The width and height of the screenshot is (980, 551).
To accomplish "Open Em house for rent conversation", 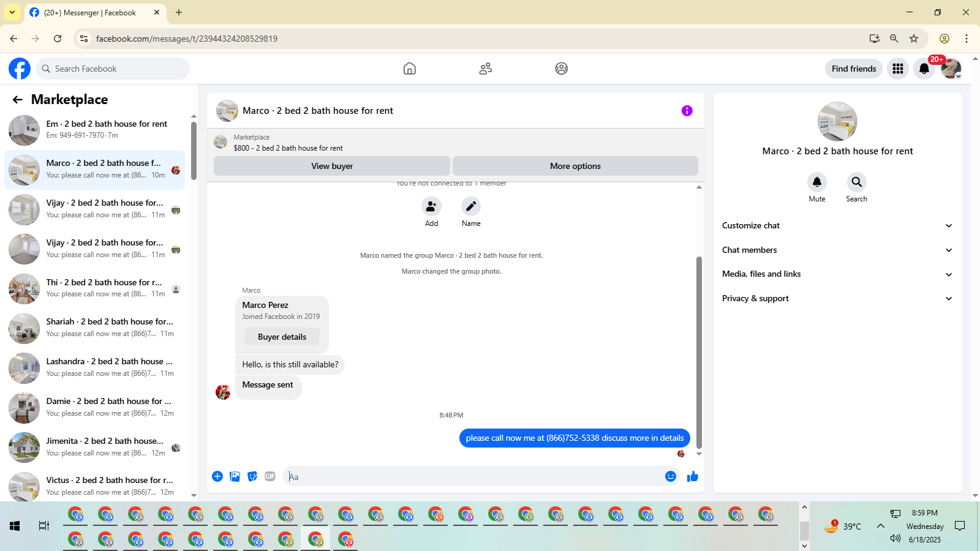I will click(x=95, y=130).
